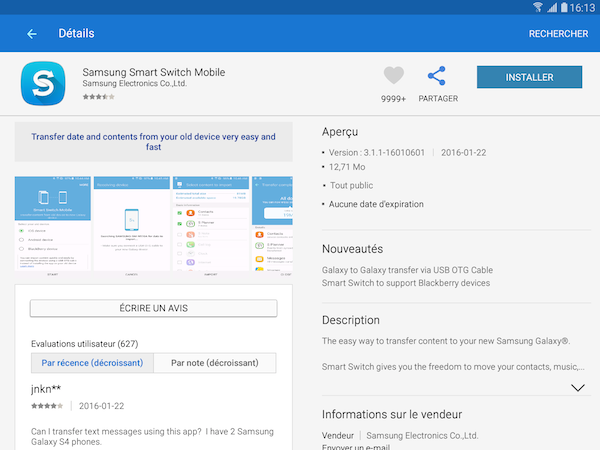The width and height of the screenshot is (600, 450).
Task: Select the app title Samsung Smart Switch Mobile
Action: click(154, 72)
